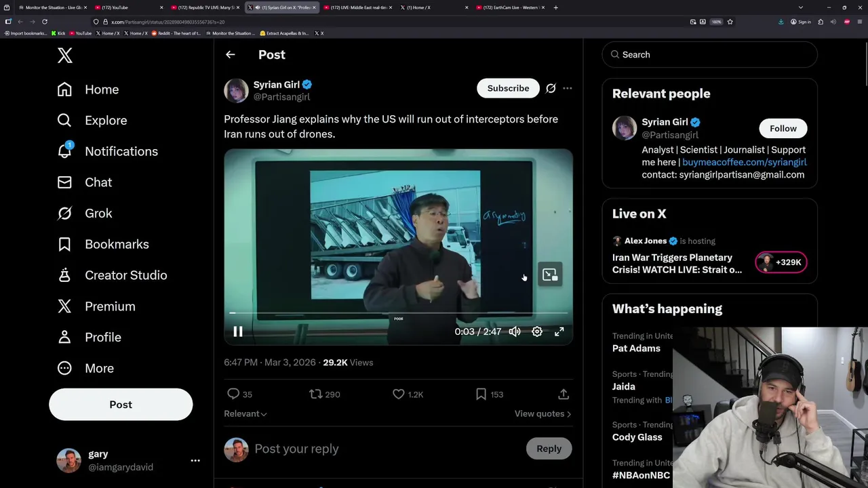Open account menu next to gary
The image size is (868, 488).
195,460
